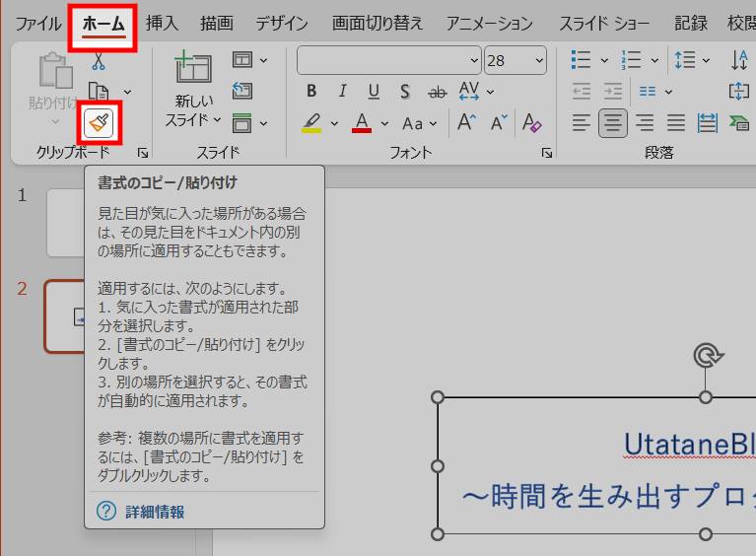Switch to the 画面切り替え tab
Screen dimensions: 756x556
pos(378,23)
